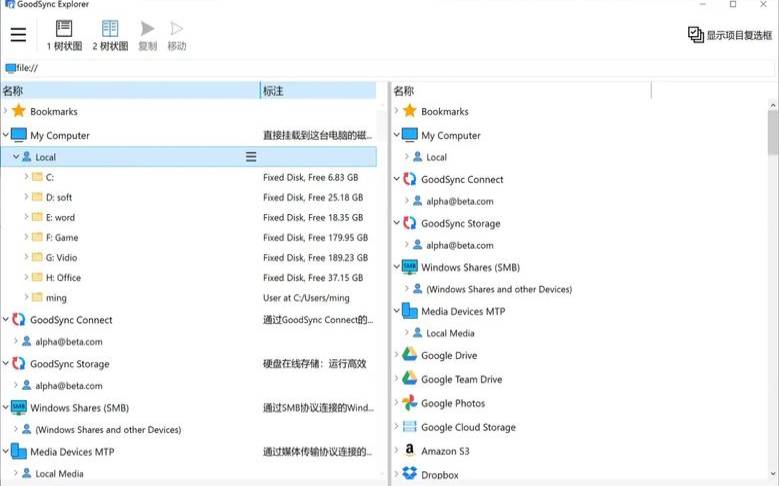Click the right pane vertical scrollbar thumb

773,132
